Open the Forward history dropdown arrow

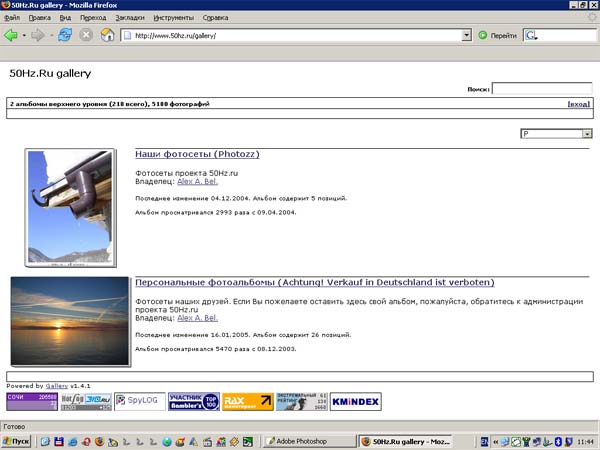pyautogui.click(x=51, y=36)
